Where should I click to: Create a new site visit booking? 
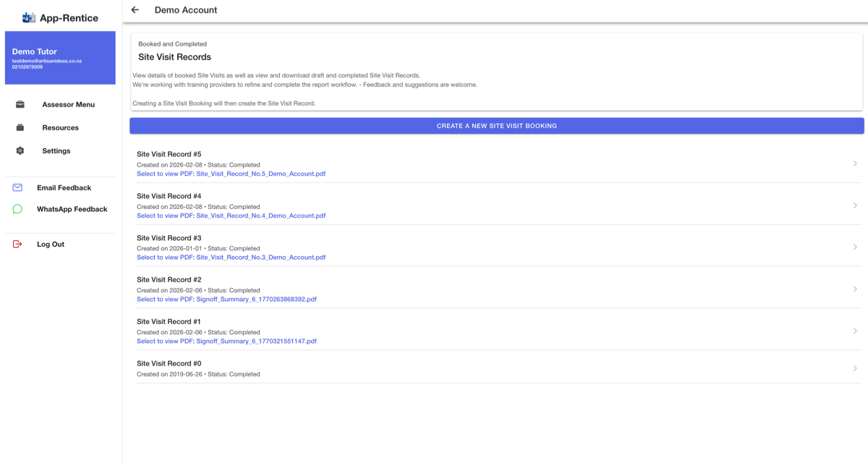tap(497, 126)
